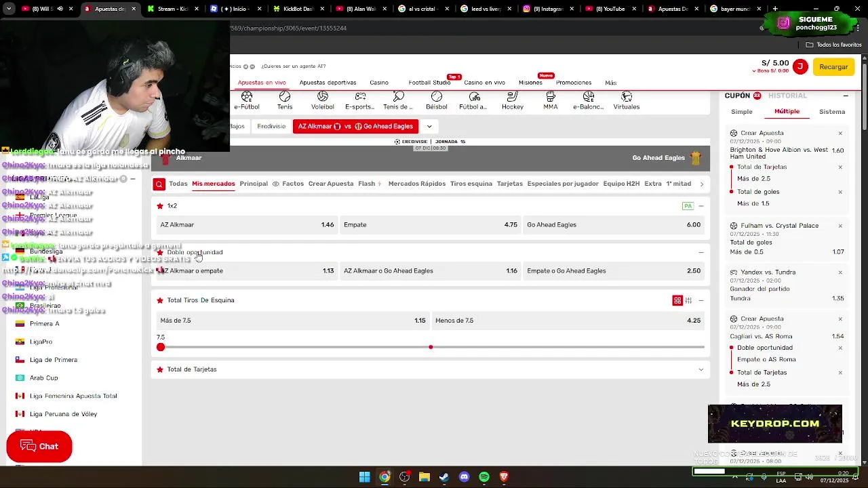Screen dimensions: 868x488
Task: Open the Chrome icon in the taskbar
Action: (x=384, y=477)
